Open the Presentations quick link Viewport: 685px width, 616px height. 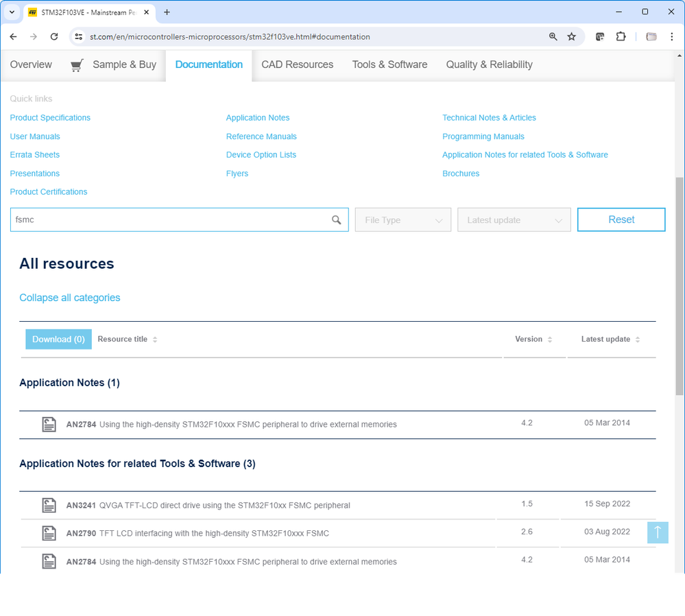pos(34,174)
